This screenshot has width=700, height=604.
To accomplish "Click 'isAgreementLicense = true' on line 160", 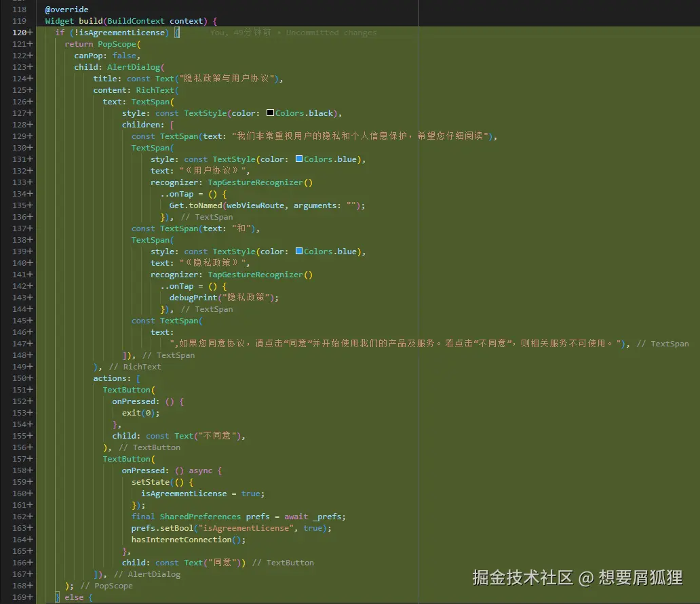I will [201, 494].
